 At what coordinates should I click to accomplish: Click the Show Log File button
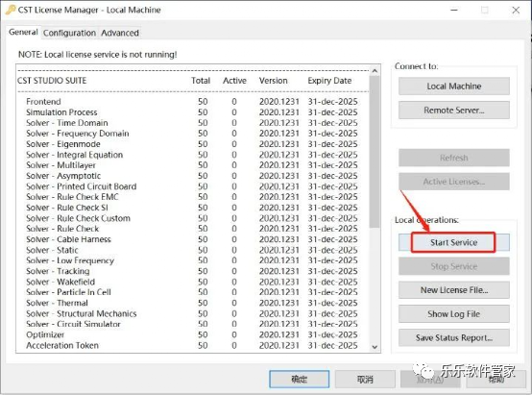coord(454,314)
